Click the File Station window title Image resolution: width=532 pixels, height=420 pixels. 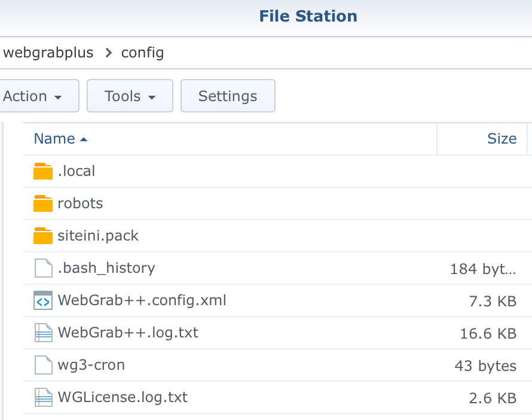point(308,16)
